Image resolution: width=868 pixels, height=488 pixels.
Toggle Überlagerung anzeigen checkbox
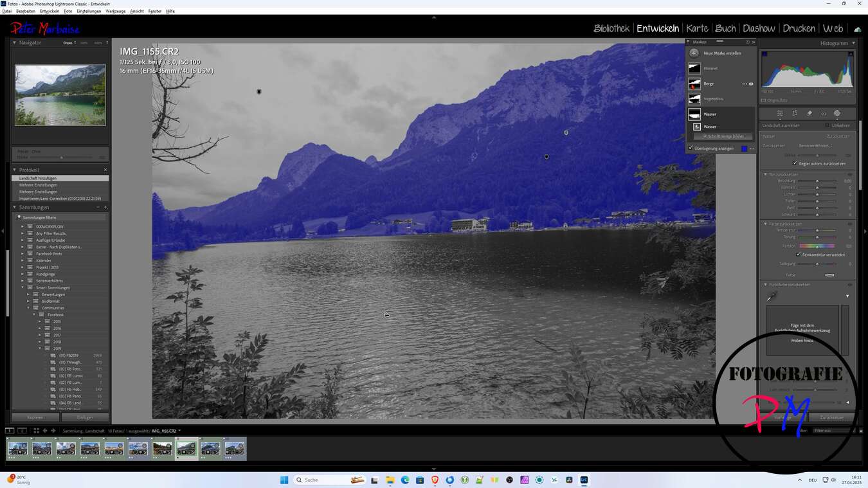click(691, 149)
